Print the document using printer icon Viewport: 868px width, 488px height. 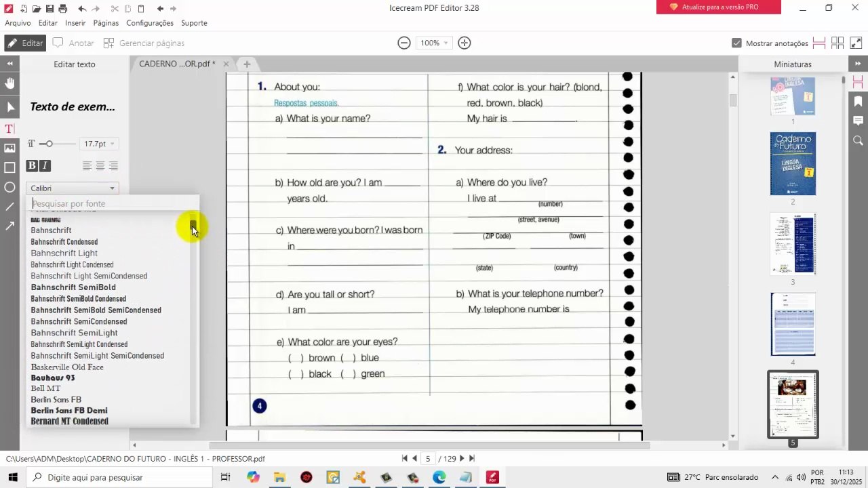click(63, 9)
